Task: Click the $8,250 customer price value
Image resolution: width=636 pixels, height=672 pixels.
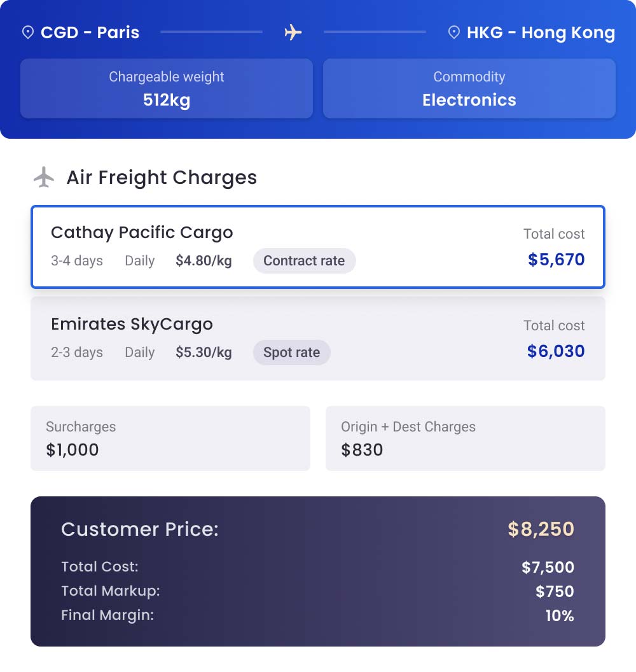Action: (541, 529)
